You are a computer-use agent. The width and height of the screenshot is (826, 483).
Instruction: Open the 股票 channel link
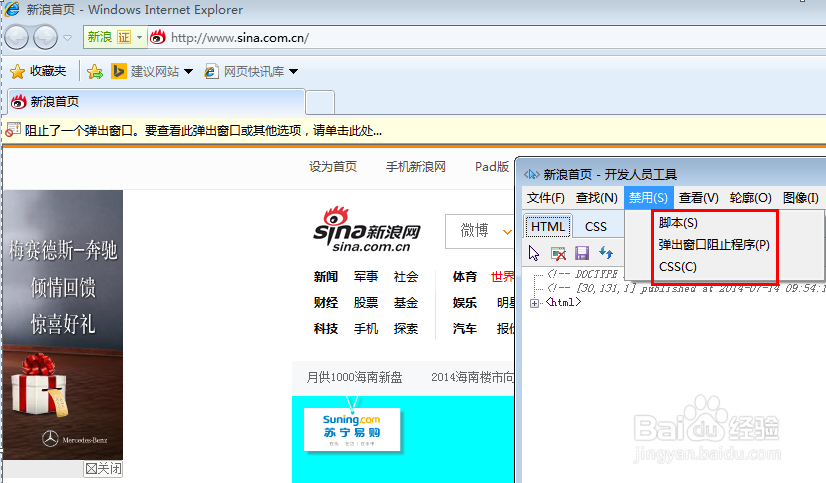point(366,303)
